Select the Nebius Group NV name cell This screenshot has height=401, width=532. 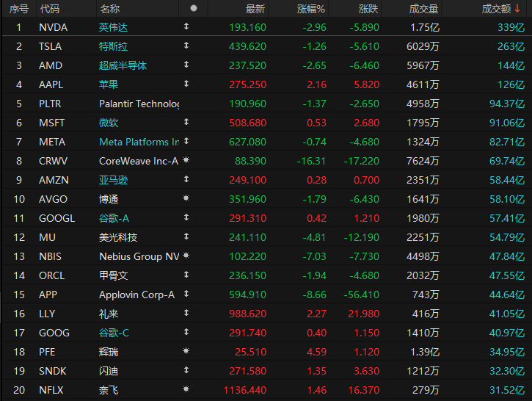pos(139,256)
